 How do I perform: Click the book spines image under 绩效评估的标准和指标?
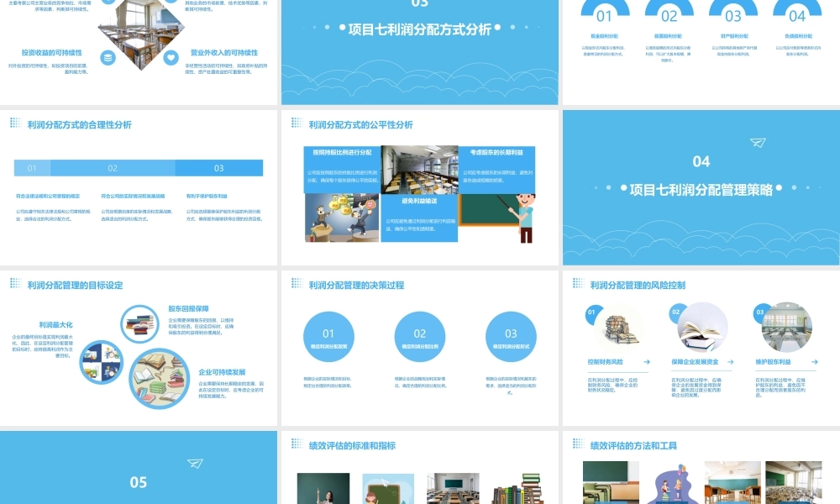(517, 489)
